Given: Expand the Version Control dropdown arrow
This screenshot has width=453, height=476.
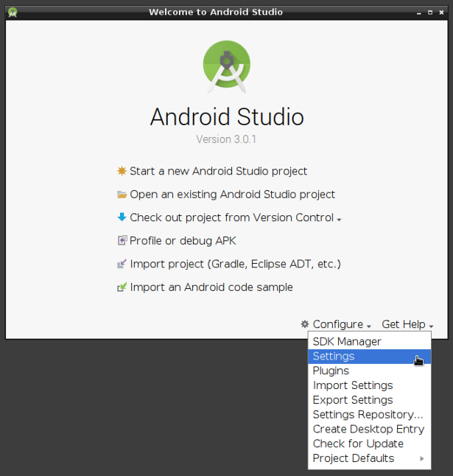Looking at the screenshot, I should click(x=340, y=220).
